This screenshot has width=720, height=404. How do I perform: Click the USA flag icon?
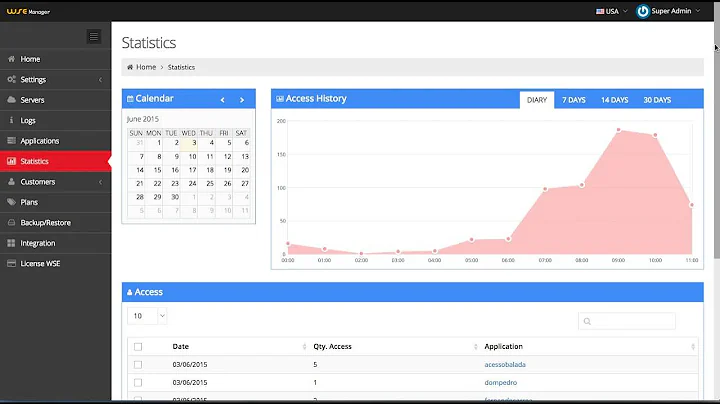click(600, 11)
